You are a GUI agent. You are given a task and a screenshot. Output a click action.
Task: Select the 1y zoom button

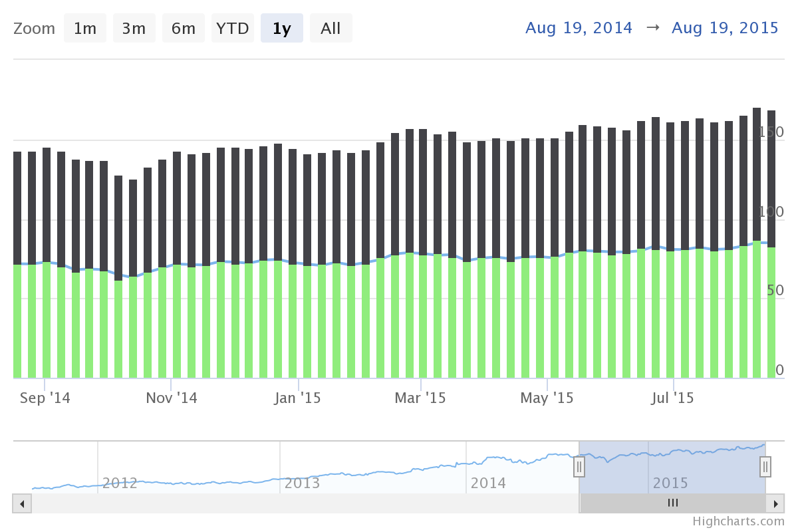coord(282,29)
